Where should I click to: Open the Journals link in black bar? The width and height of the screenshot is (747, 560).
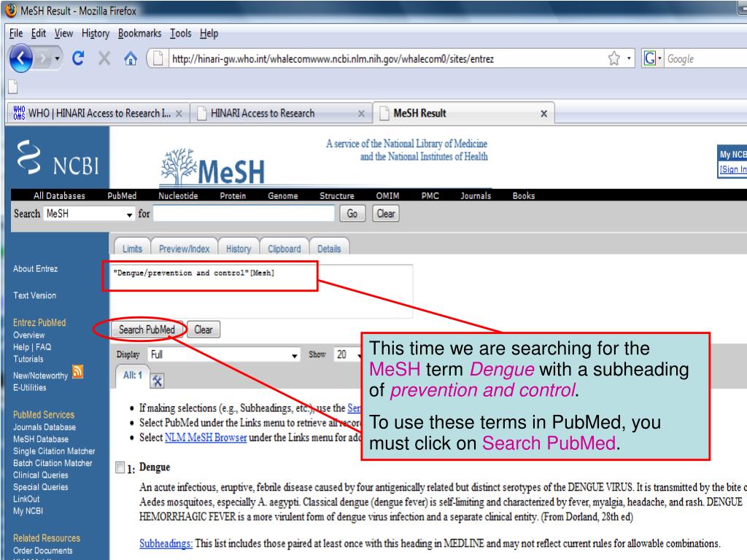pos(476,195)
